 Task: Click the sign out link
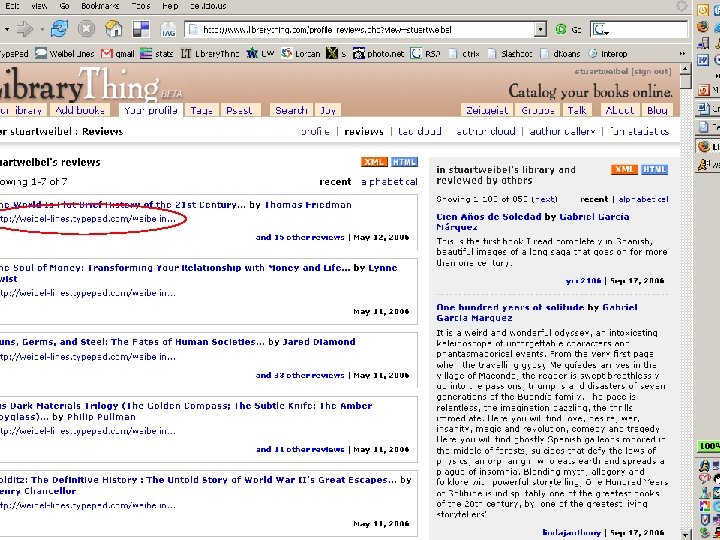tap(651, 72)
